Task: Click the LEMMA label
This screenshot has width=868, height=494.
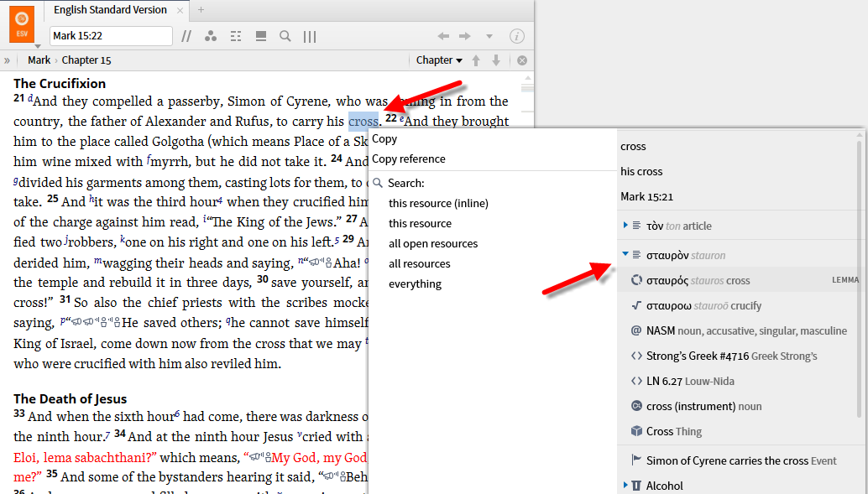Action: click(845, 280)
